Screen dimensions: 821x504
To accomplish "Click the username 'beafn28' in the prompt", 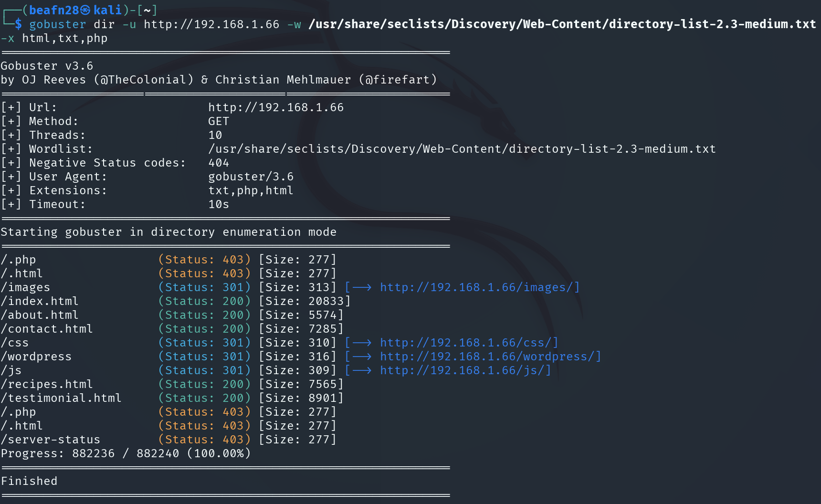I will pos(54,10).
